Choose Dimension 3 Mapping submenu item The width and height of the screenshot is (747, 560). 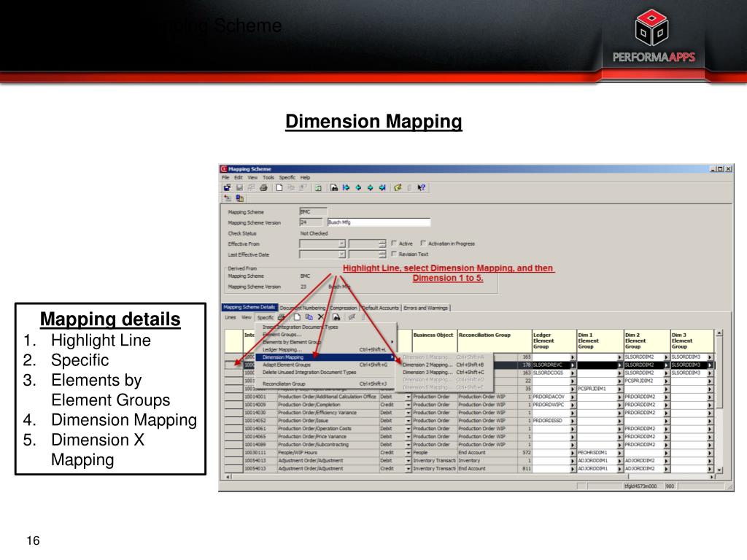446,373
